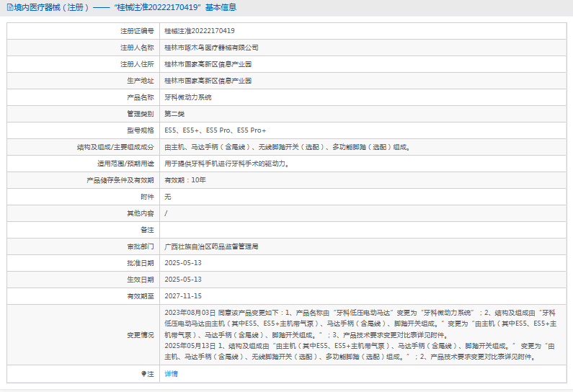Click the label 变更情况
The height and width of the screenshot is (392, 573).
(141, 335)
